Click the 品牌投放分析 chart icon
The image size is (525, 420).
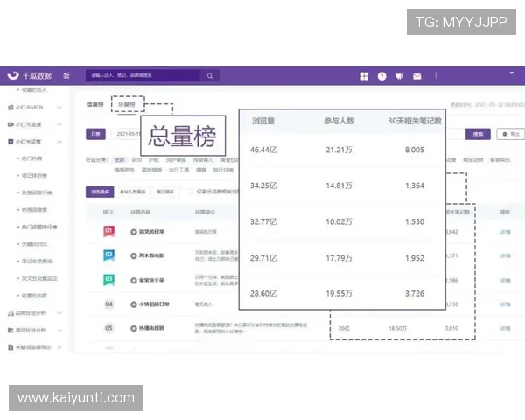10,313
